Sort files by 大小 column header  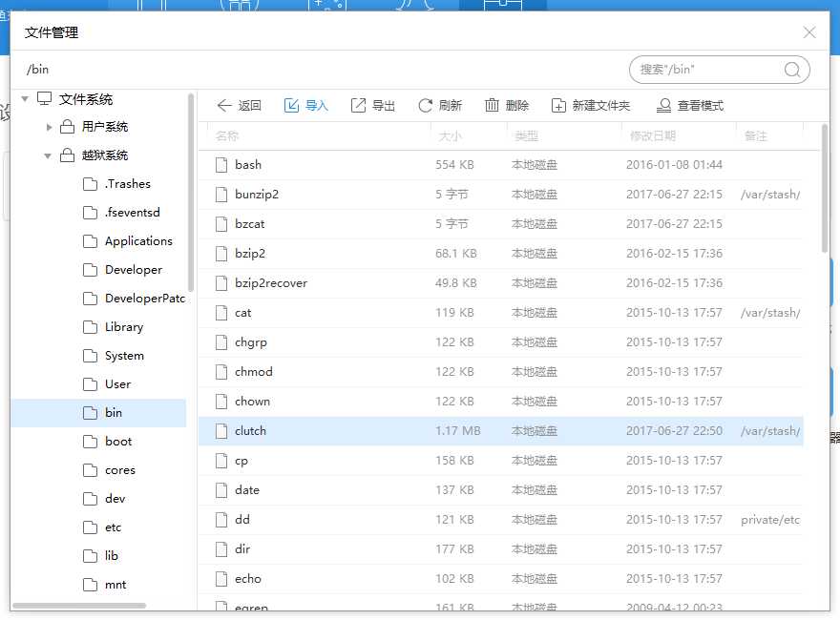451,136
